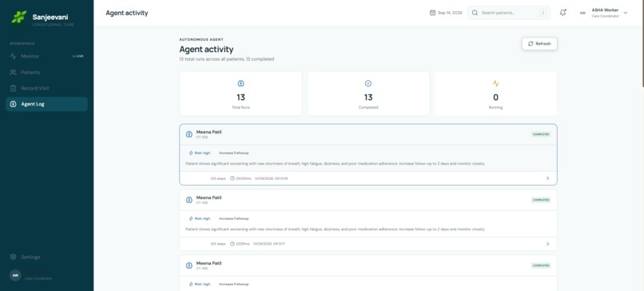Open Record Visit via its clipboard icon

pyautogui.click(x=13, y=88)
